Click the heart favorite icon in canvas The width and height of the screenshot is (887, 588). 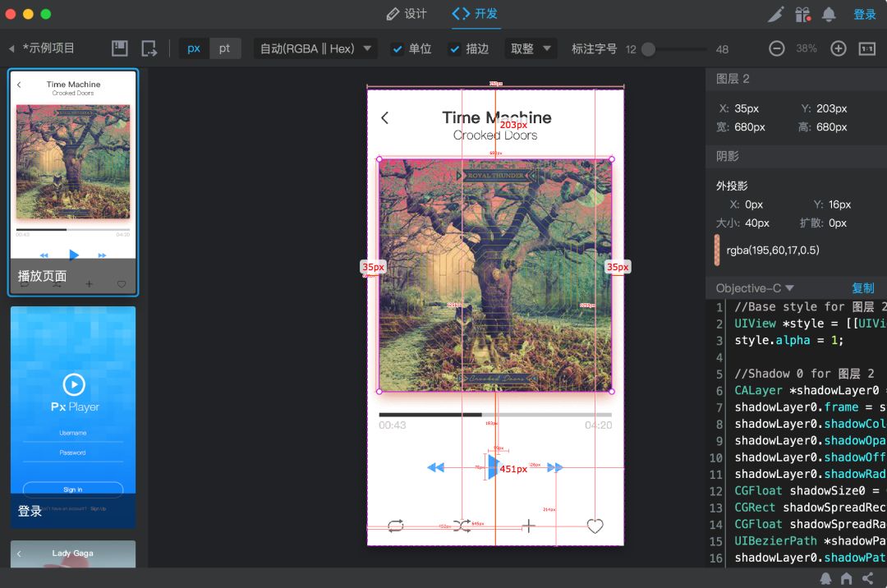[595, 526]
